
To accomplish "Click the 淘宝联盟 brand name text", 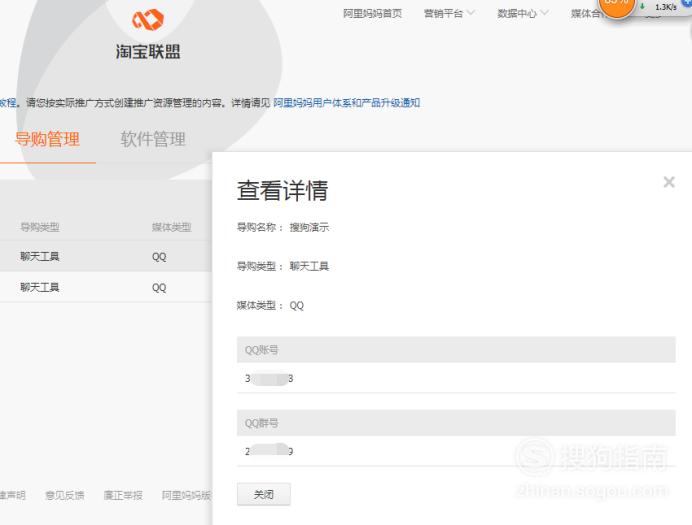I will point(148,51).
